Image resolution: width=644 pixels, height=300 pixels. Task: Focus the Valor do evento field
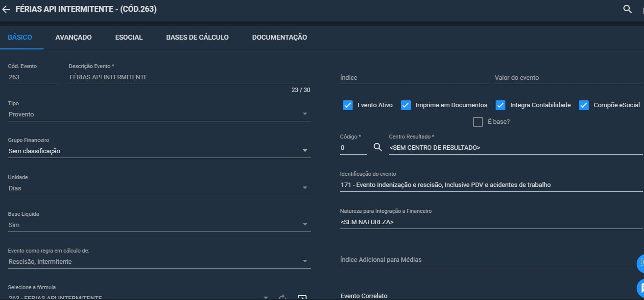tap(569, 78)
